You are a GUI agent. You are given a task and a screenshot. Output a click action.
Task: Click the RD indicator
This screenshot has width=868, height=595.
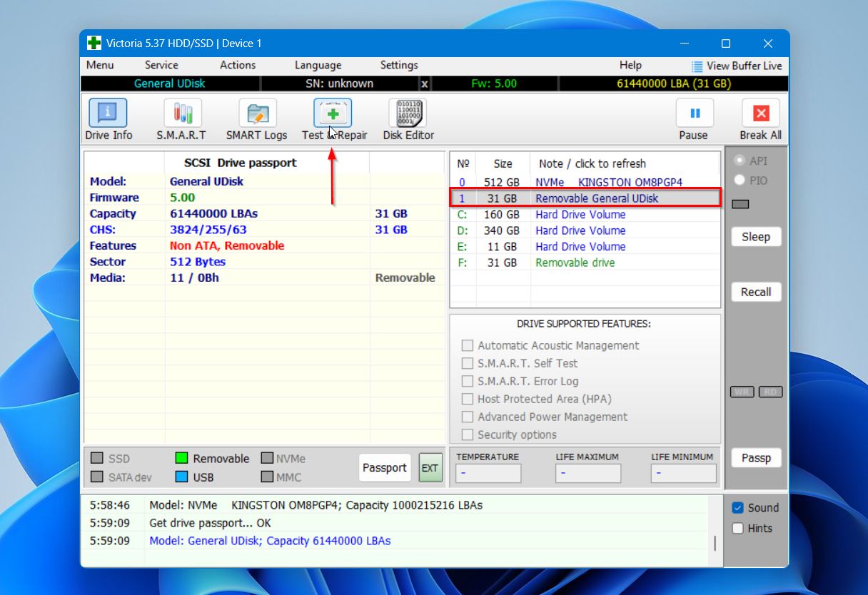(770, 392)
